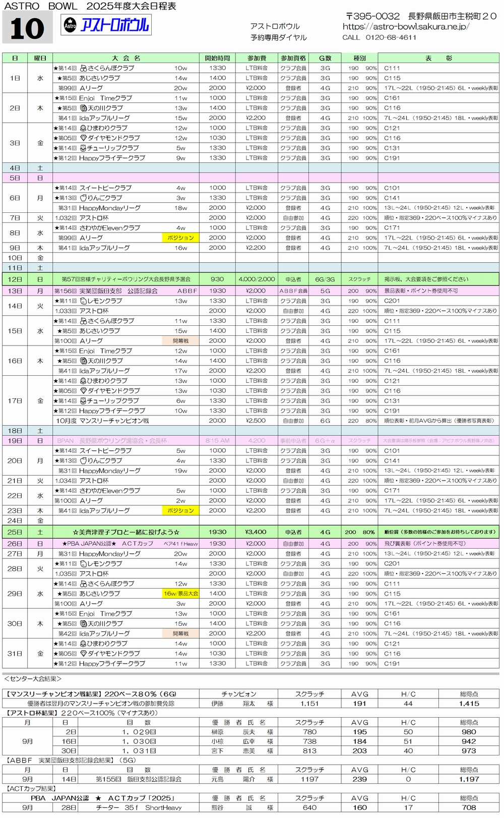Click the lemon icon in the October 14 row

click(84, 301)
